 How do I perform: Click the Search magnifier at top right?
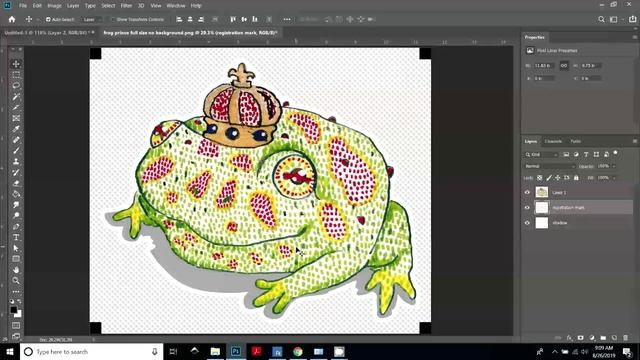[x=601, y=19]
